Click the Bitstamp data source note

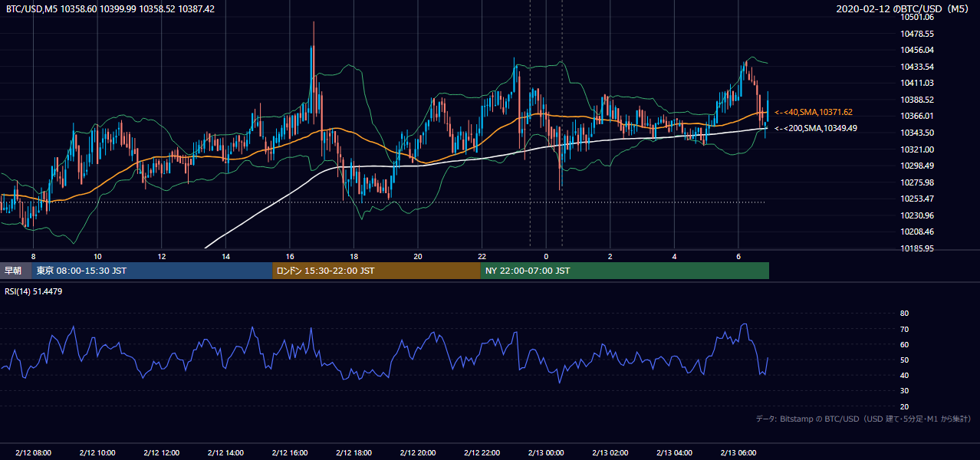pyautogui.click(x=863, y=419)
